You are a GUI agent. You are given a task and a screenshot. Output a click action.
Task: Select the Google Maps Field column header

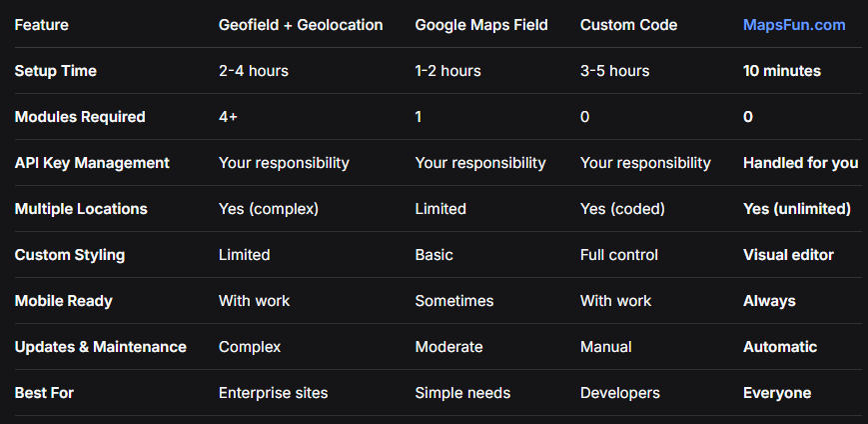[480, 25]
